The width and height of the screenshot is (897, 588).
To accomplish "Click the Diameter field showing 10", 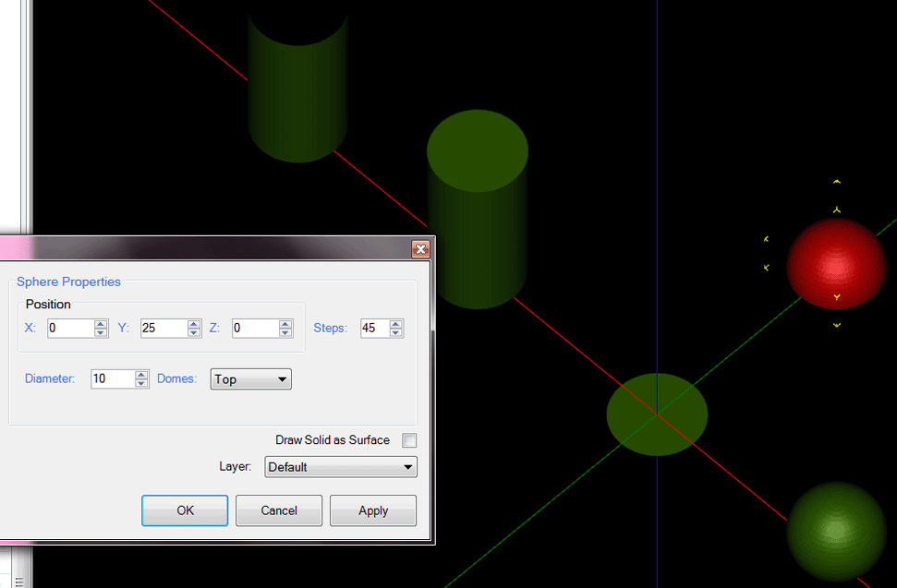I will pyautogui.click(x=113, y=378).
